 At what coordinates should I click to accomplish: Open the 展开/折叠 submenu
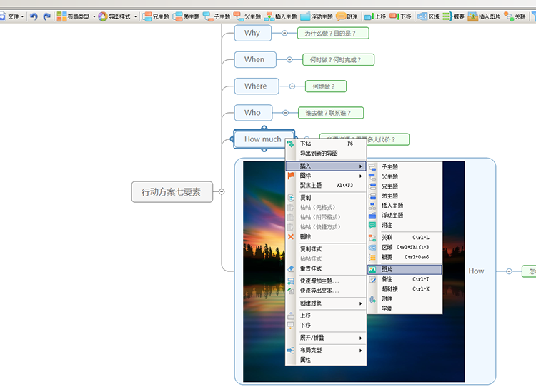(x=326, y=338)
